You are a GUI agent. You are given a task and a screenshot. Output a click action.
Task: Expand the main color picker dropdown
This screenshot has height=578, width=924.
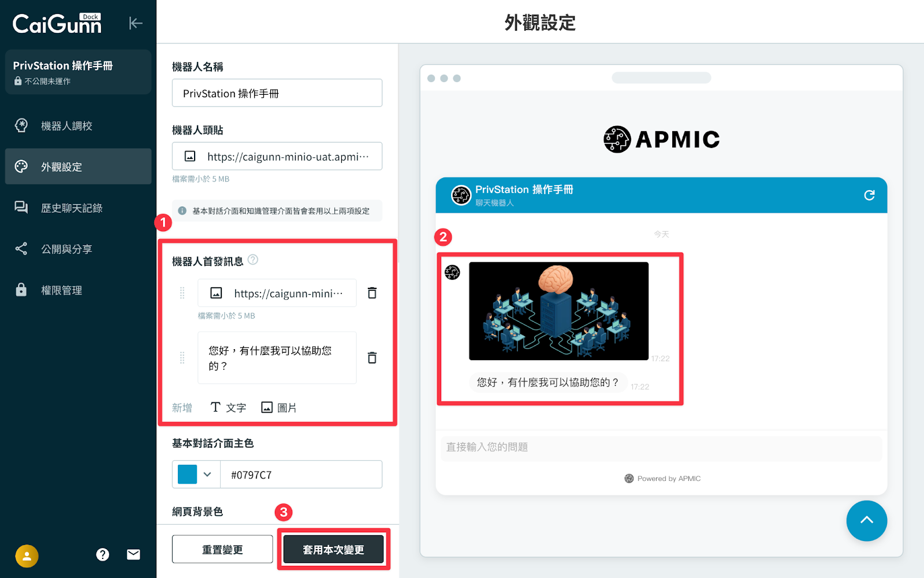pos(207,475)
